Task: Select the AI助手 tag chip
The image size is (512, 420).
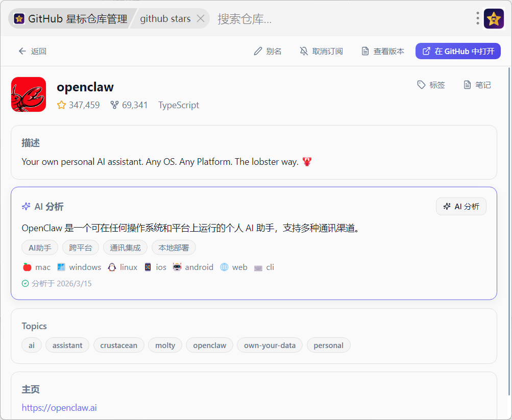Action: pyautogui.click(x=40, y=248)
